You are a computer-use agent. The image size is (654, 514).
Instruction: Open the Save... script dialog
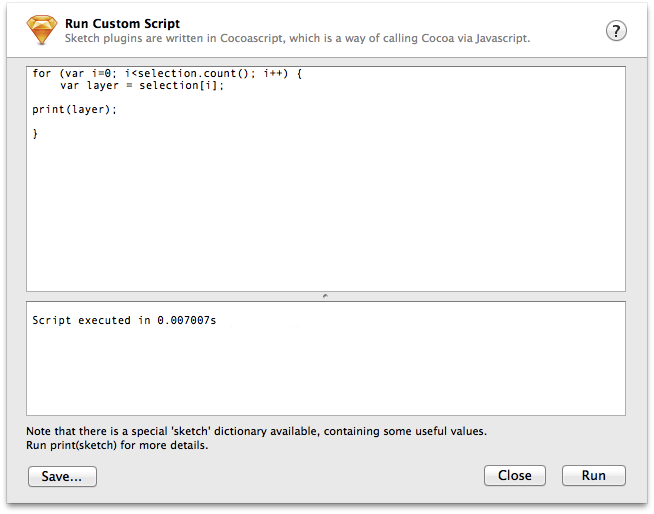pos(62,477)
